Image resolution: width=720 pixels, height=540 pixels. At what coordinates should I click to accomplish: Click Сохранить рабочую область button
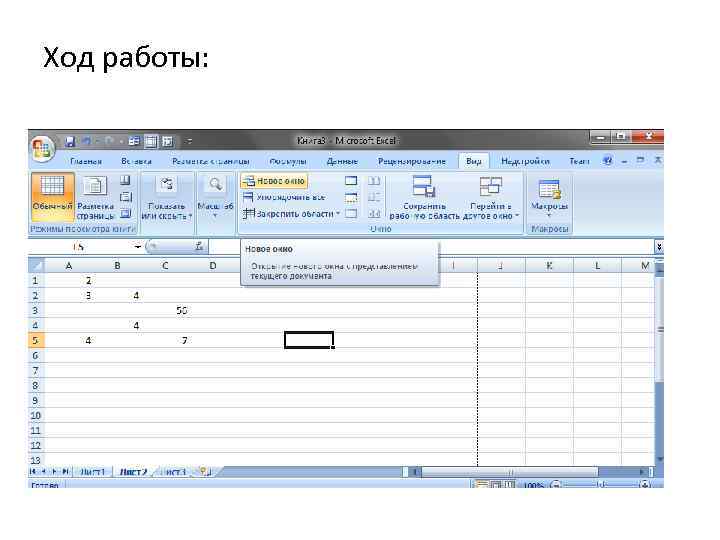coord(424,198)
